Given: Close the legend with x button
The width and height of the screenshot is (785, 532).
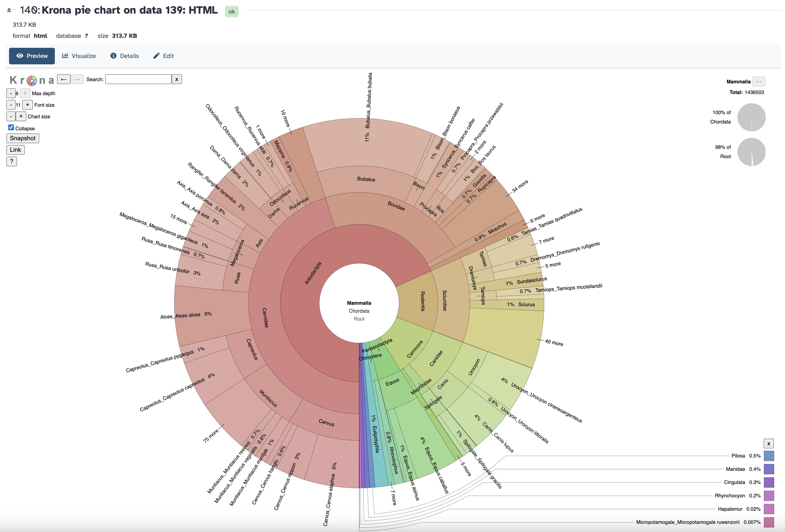Looking at the screenshot, I should [768, 444].
